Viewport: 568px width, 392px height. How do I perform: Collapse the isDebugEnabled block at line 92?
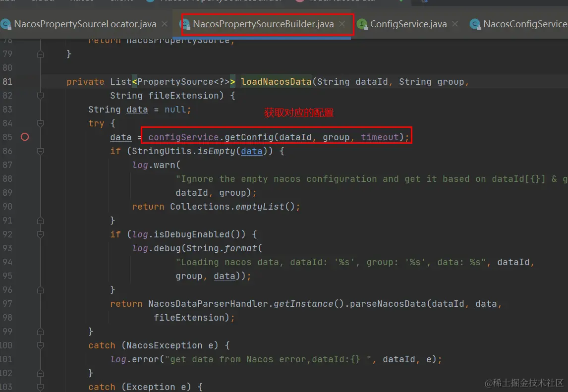(40, 234)
